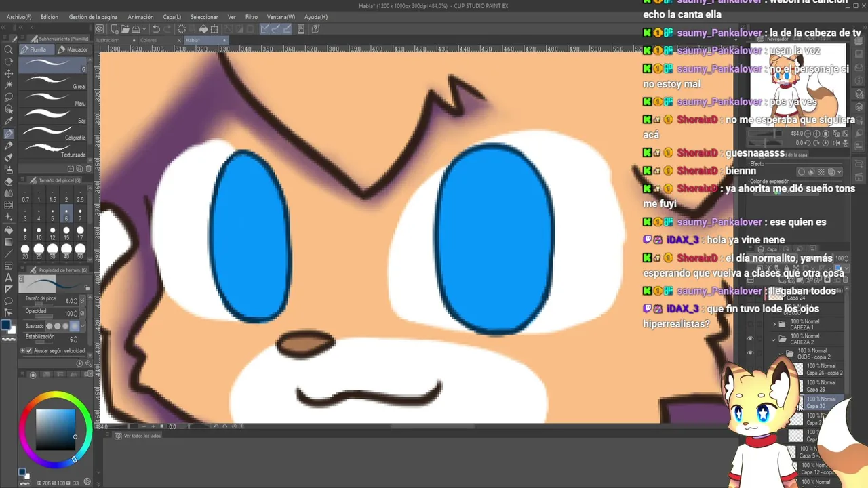Select brush size preset 50
This screenshot has height=488, width=868.
point(81,252)
